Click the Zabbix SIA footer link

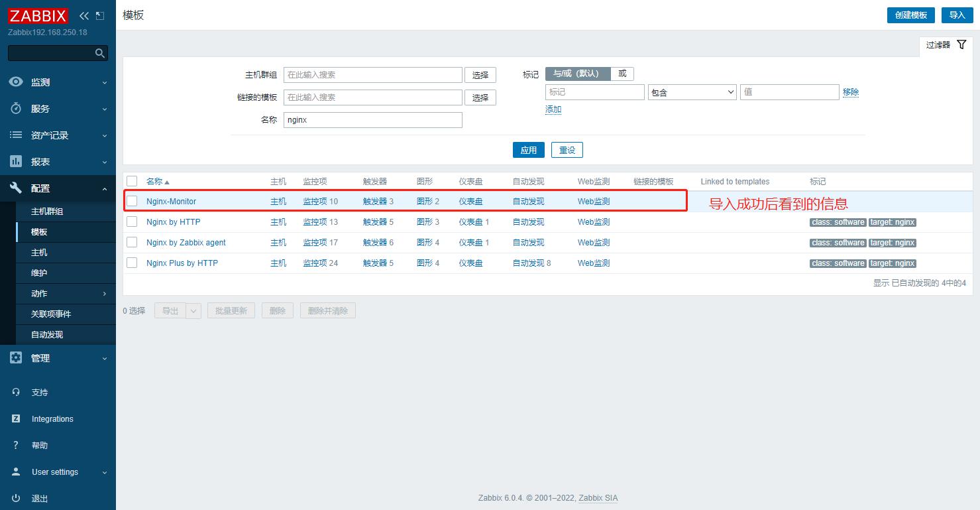(598, 498)
